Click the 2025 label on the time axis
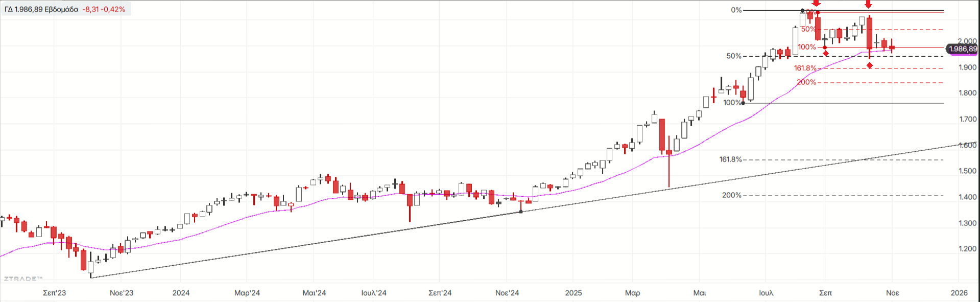This screenshot has width=980, height=302. [573, 293]
